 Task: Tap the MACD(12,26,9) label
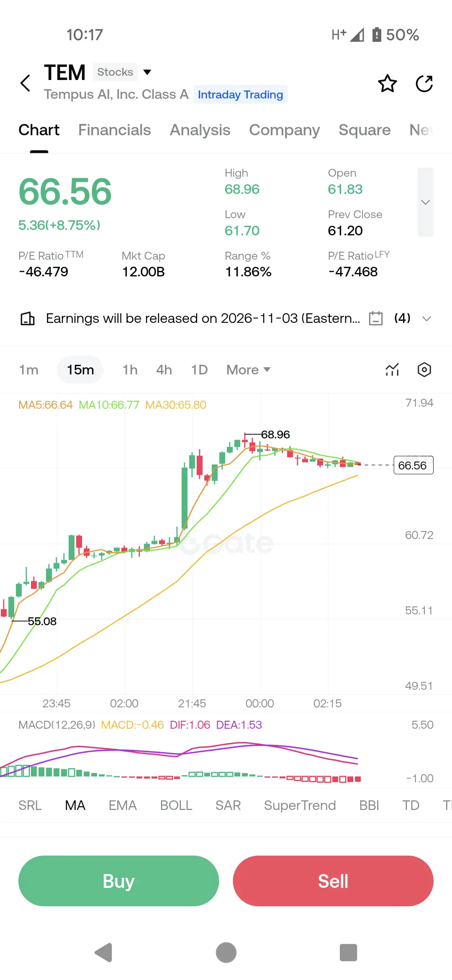click(57, 725)
